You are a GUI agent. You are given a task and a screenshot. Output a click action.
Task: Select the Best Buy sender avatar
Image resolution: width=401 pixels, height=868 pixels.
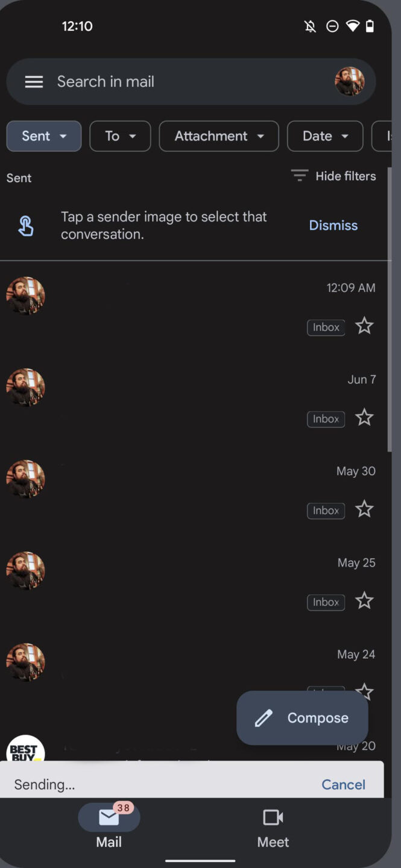(25, 749)
